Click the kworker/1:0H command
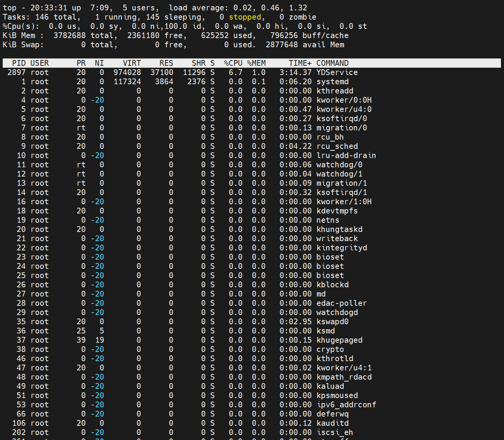This screenshot has width=504, height=440. click(344, 202)
